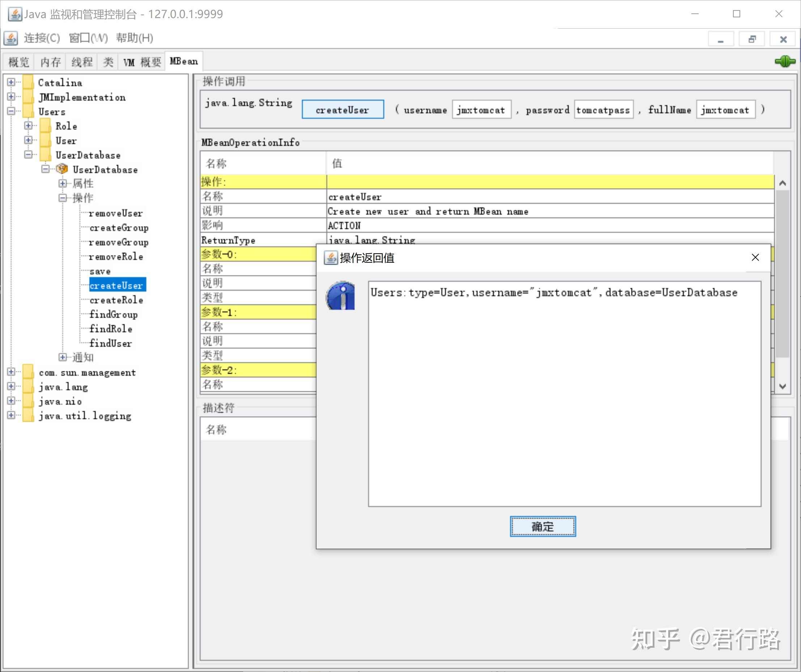Collapse the UserDatabase folder node
Image resolution: width=801 pixels, height=672 pixels.
[28, 155]
